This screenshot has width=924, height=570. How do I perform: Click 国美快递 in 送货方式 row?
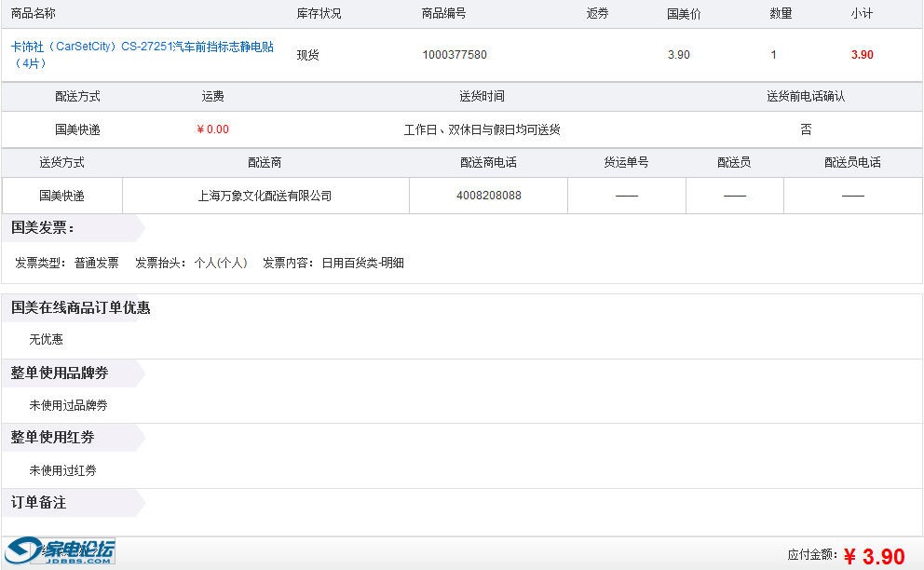click(x=61, y=196)
